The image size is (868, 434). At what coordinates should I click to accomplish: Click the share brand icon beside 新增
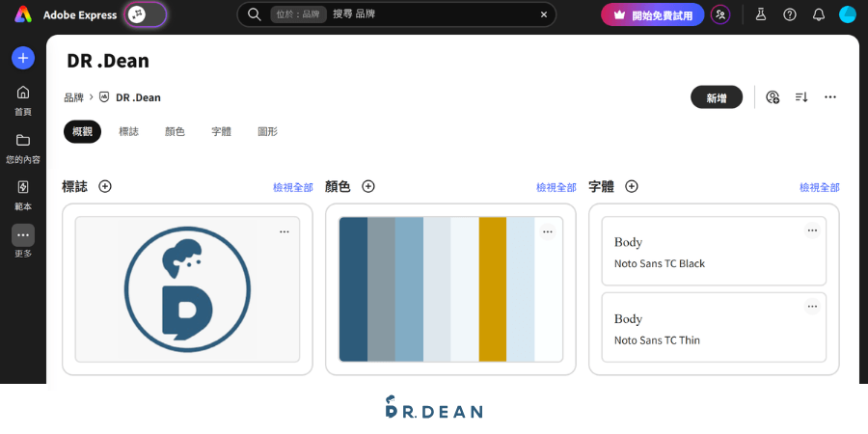coord(773,97)
